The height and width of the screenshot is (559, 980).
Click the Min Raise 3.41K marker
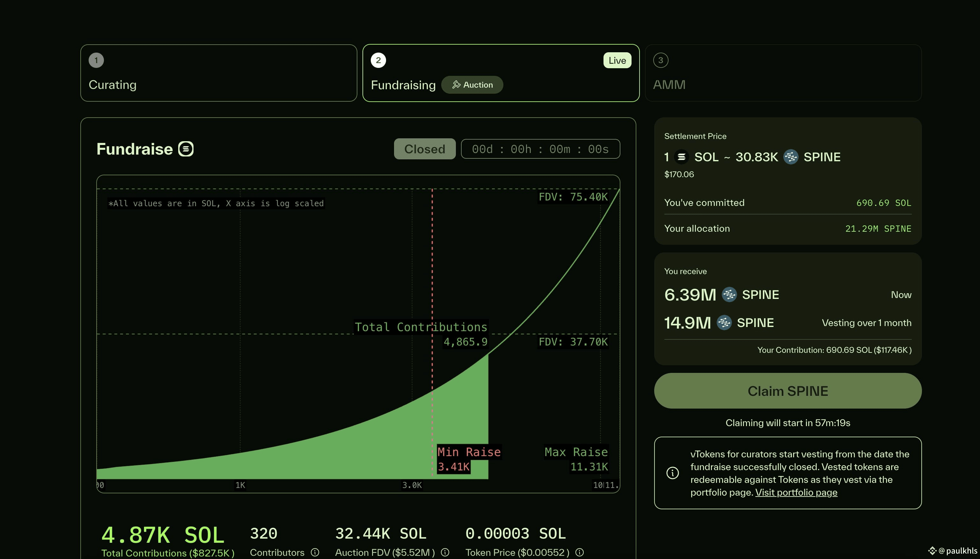469,459
